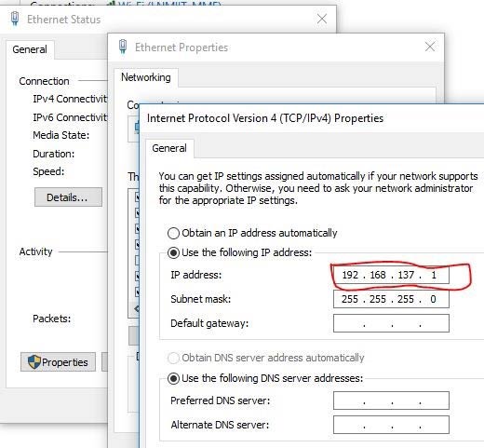Click the Media State label in Ethernet Status
484x448 pixels.
pos(61,135)
